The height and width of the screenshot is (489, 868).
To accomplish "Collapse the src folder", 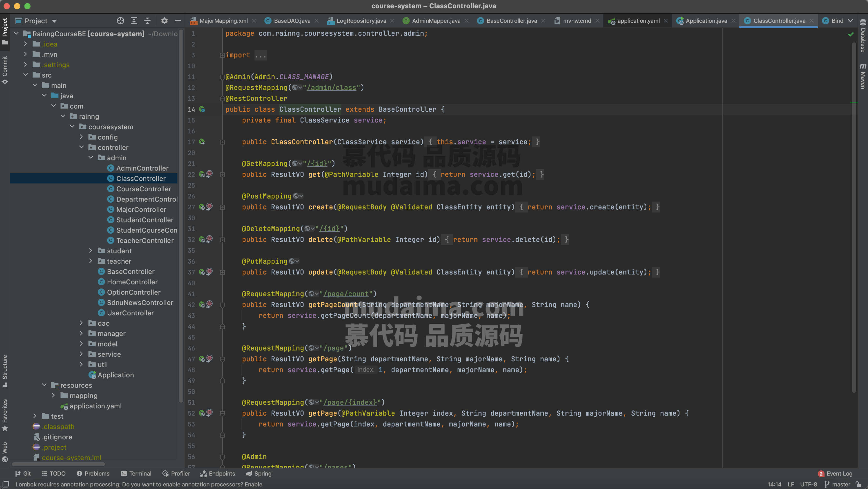I will coord(26,75).
